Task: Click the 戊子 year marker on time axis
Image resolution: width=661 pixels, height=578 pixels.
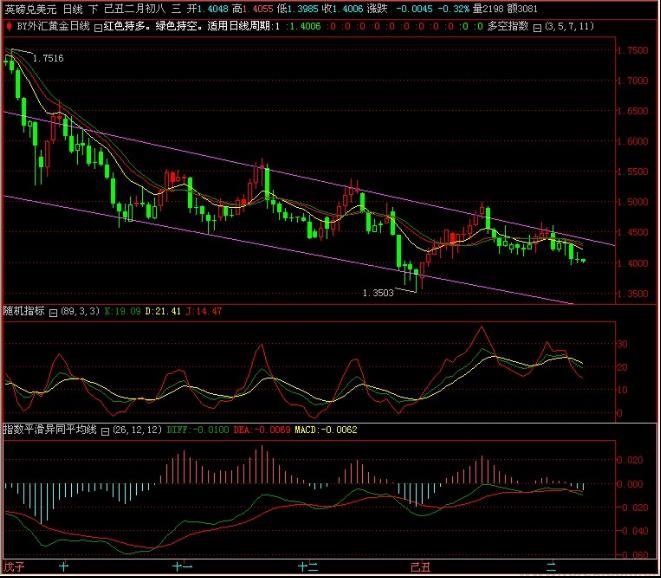Action: click(x=14, y=566)
